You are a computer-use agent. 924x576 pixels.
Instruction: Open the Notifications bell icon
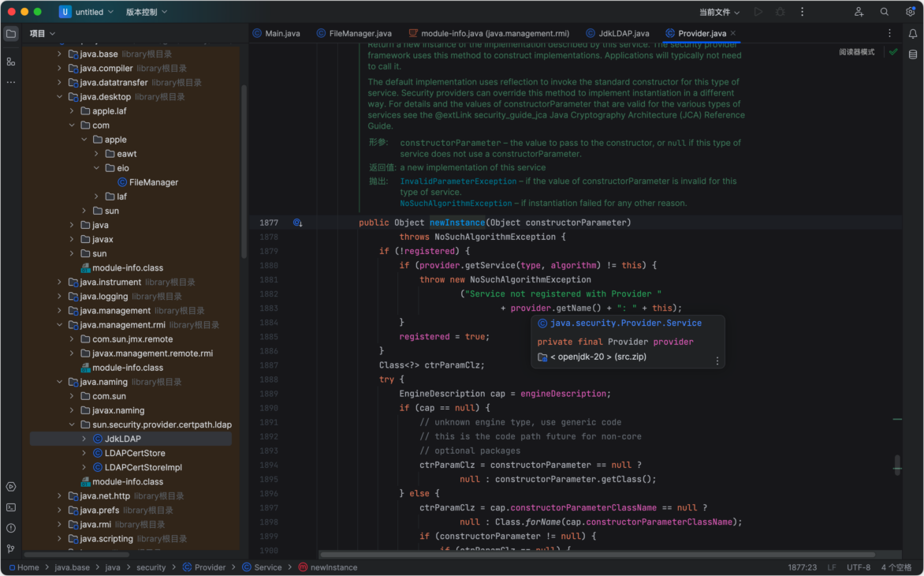point(913,34)
